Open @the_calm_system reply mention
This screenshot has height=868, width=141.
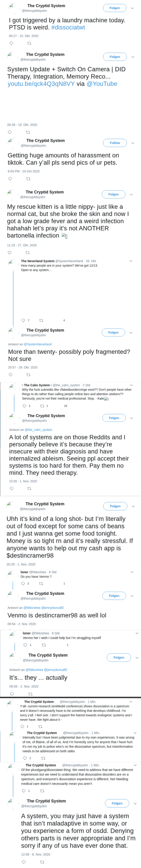pyautogui.click(x=38, y=430)
